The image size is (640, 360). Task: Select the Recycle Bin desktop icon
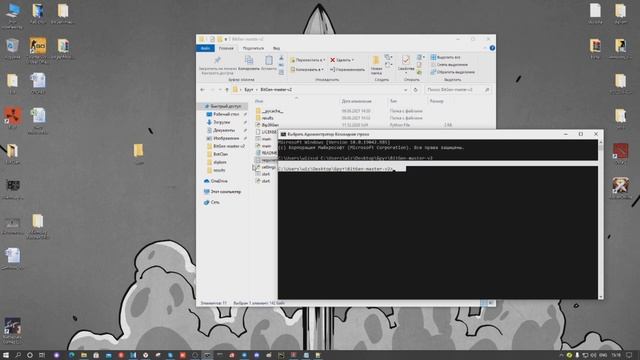tap(12, 49)
